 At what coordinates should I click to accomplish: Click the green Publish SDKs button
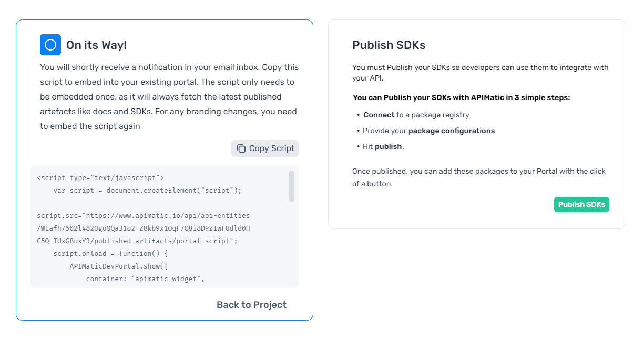tap(581, 204)
